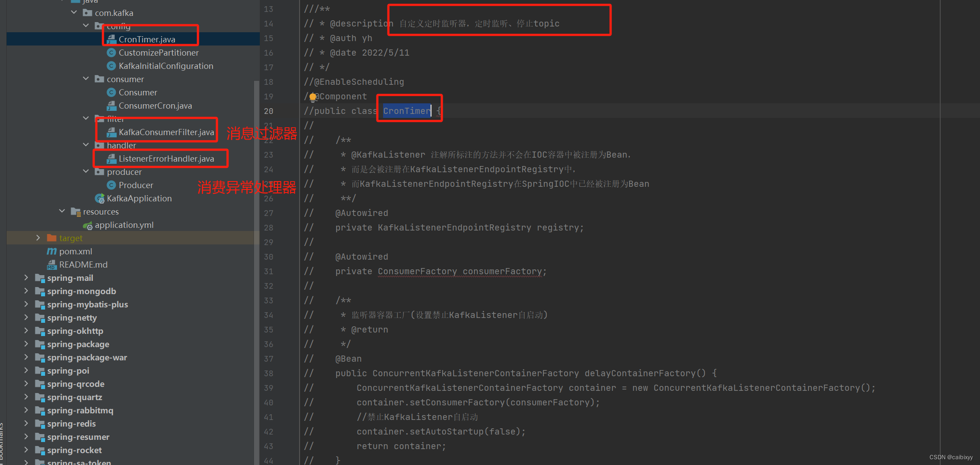The width and height of the screenshot is (980, 465).
Task: Select CronTimer.java in project tree
Action: pos(147,39)
